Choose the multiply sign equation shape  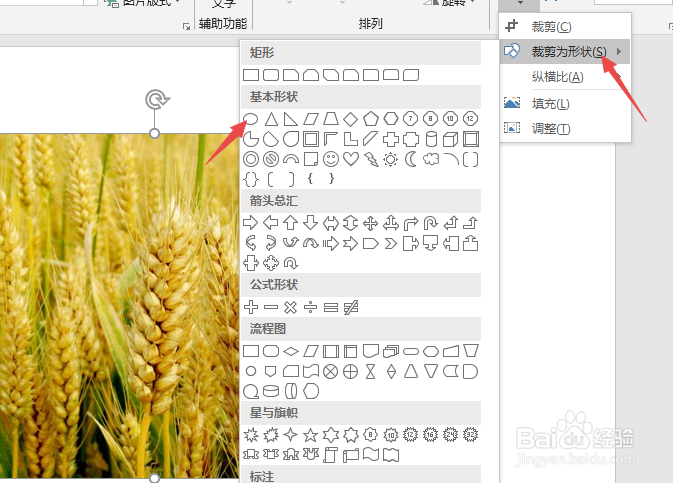coord(291,307)
